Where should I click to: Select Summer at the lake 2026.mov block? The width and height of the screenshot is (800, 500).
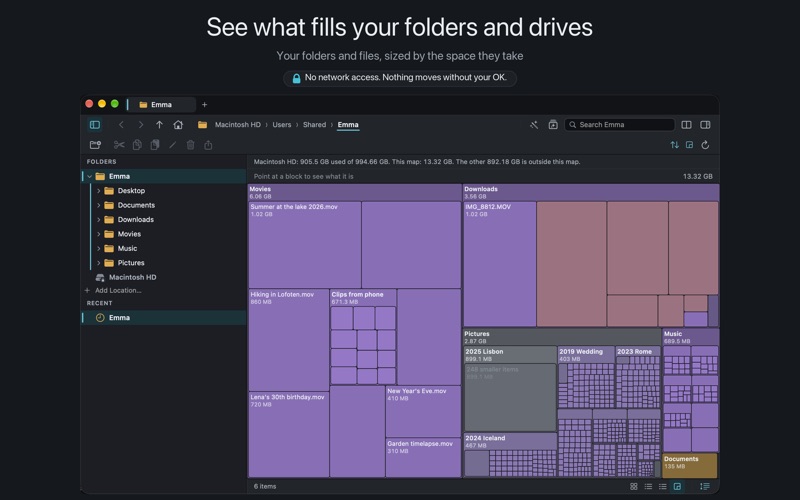[305, 244]
